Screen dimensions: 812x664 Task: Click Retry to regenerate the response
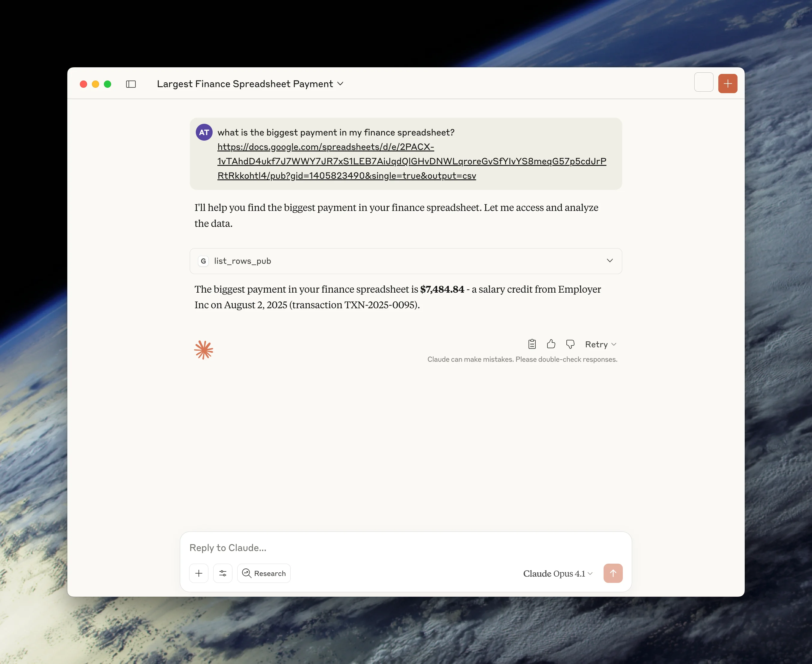[596, 344]
